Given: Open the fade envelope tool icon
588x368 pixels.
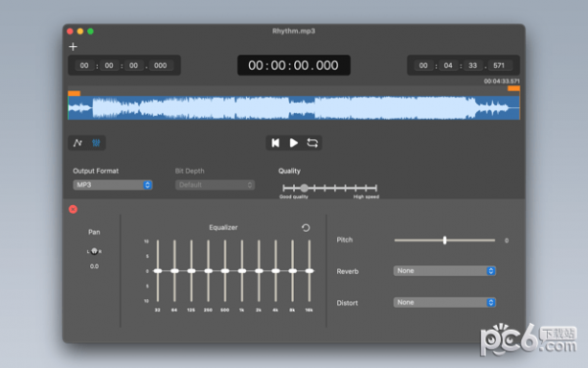Looking at the screenshot, I should [x=77, y=142].
